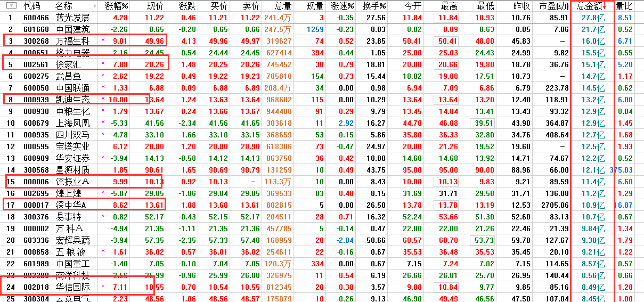Click the 现价 column header
This screenshot has height=302, width=644.
pos(155,6)
